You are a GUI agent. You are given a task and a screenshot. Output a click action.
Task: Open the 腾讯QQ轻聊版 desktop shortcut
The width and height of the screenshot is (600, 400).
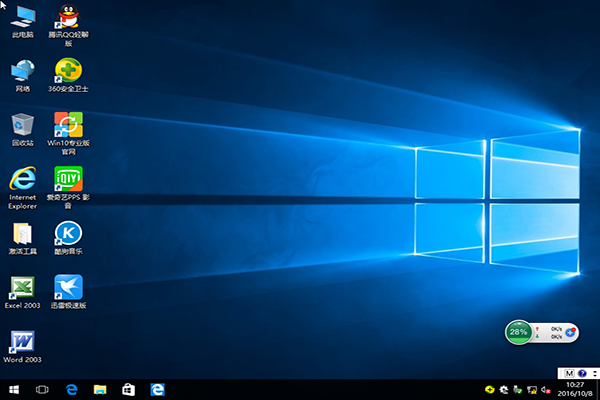click(x=68, y=17)
